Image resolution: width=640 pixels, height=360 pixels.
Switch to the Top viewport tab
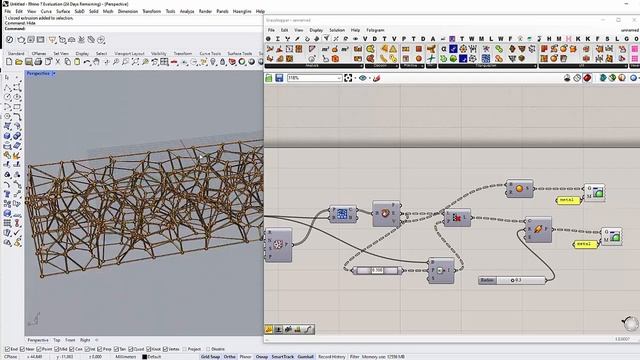[57, 340]
